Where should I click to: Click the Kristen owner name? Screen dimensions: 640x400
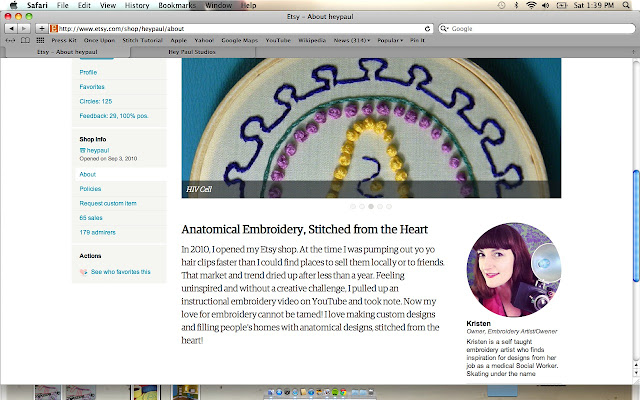pos(478,323)
